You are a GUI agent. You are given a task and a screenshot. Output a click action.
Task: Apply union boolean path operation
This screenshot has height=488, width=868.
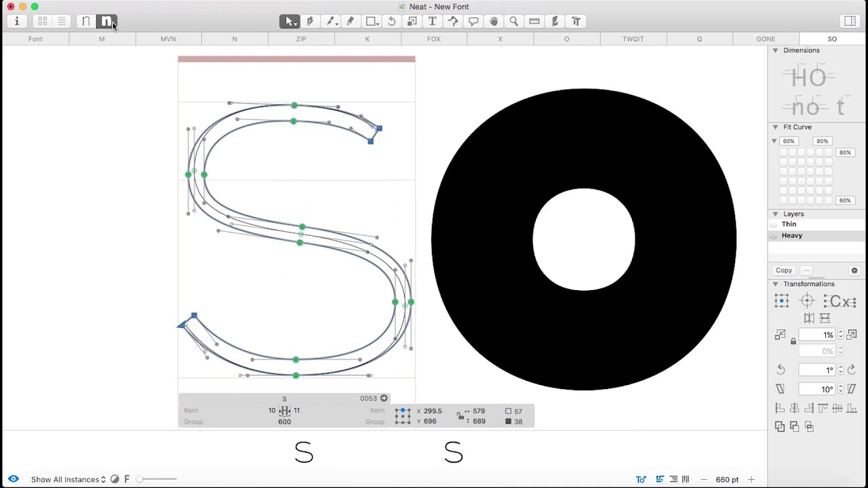[x=780, y=426]
